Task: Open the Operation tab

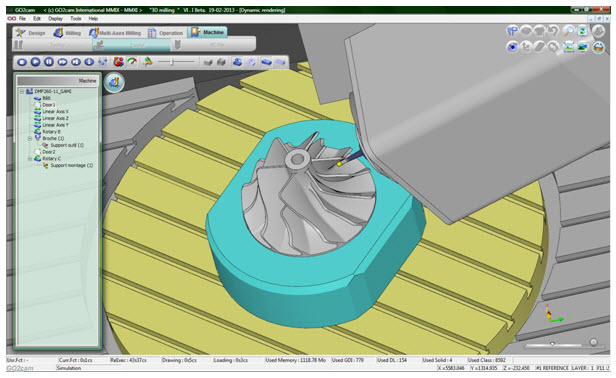Action: tap(166, 33)
